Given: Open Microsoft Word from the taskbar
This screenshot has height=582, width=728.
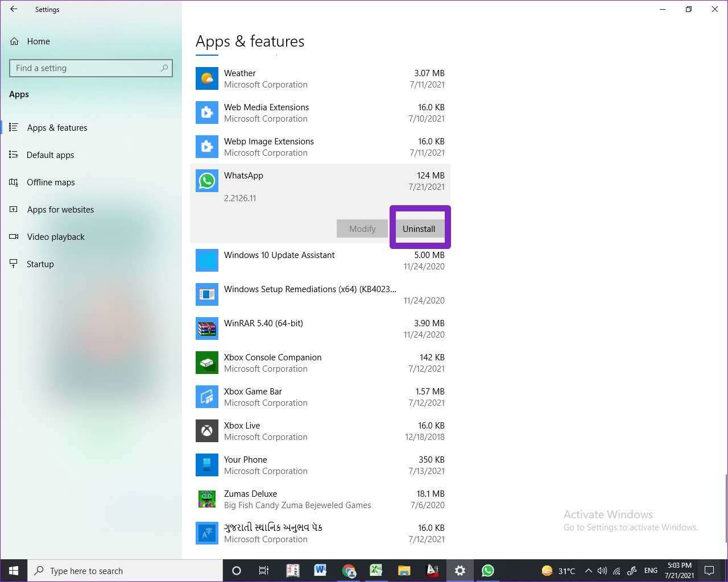Looking at the screenshot, I should [320, 571].
